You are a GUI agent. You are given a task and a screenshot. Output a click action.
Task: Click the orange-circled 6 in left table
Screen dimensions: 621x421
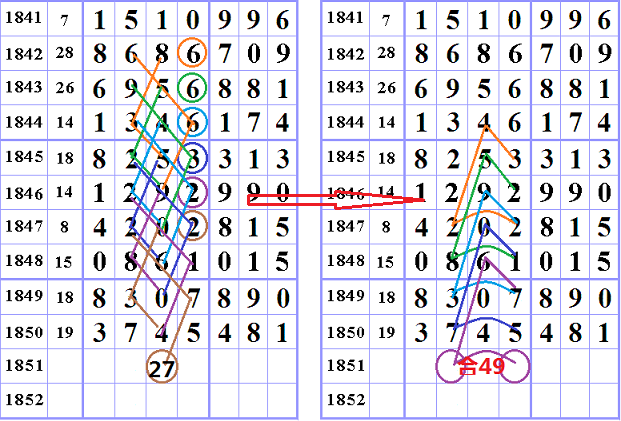tap(193, 53)
